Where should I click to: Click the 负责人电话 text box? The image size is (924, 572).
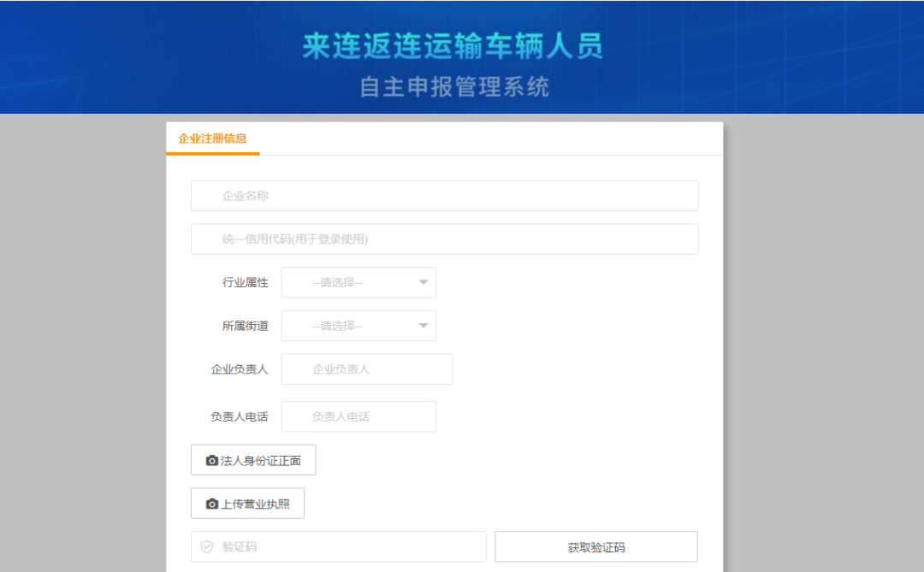click(358, 416)
